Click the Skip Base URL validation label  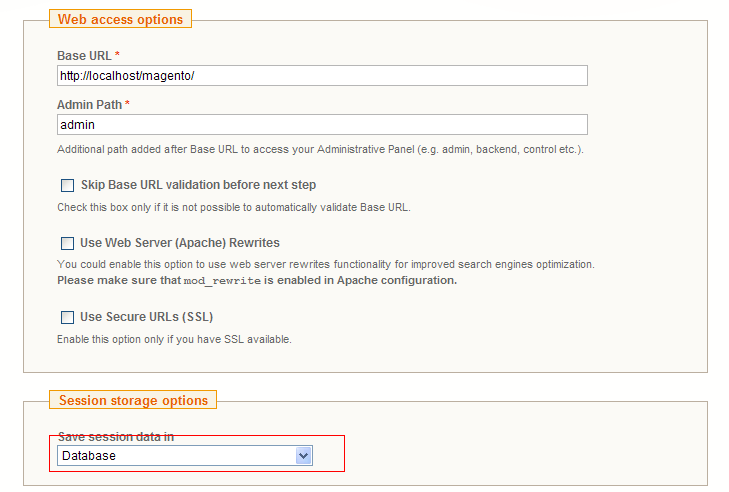click(199, 185)
